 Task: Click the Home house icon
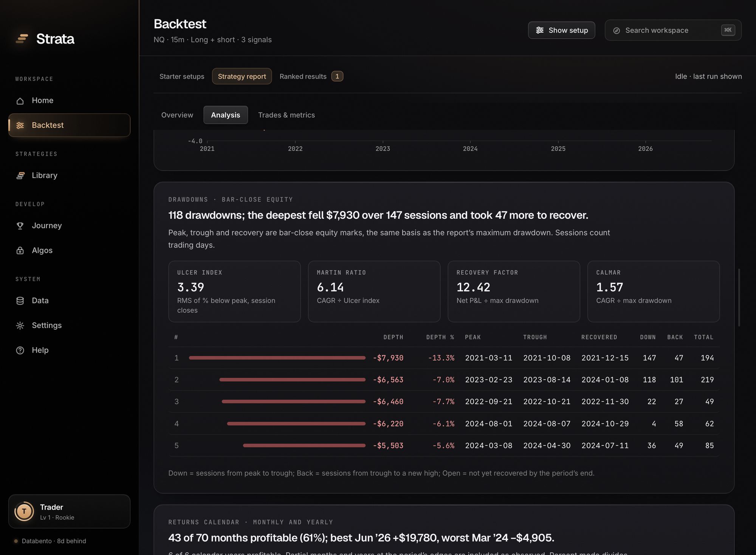tap(20, 101)
